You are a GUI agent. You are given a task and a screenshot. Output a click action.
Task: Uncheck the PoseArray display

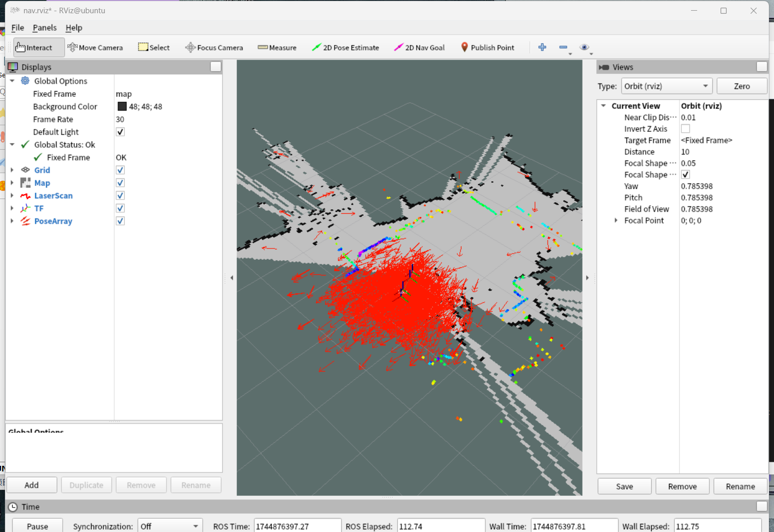120,221
